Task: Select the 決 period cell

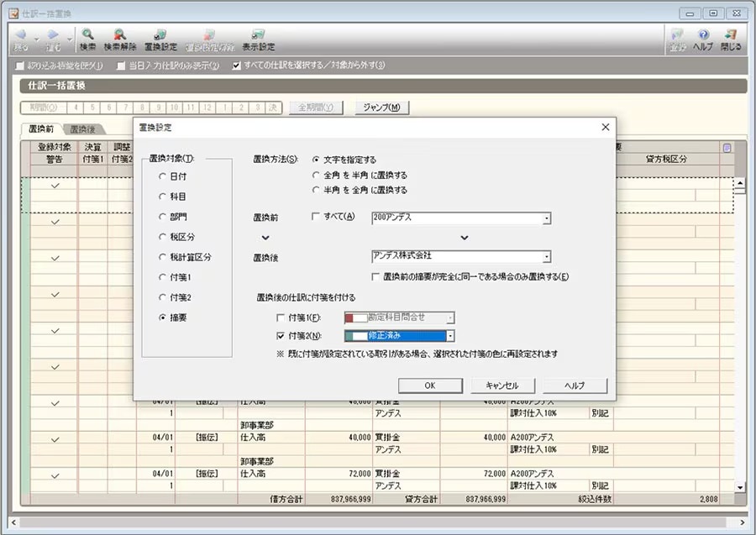Action: pyautogui.click(x=273, y=107)
